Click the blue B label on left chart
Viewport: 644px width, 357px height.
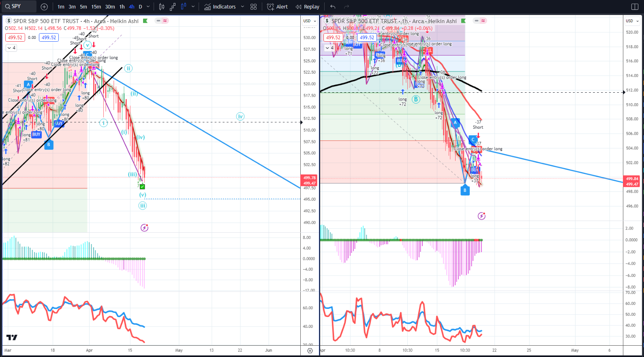coord(49,144)
